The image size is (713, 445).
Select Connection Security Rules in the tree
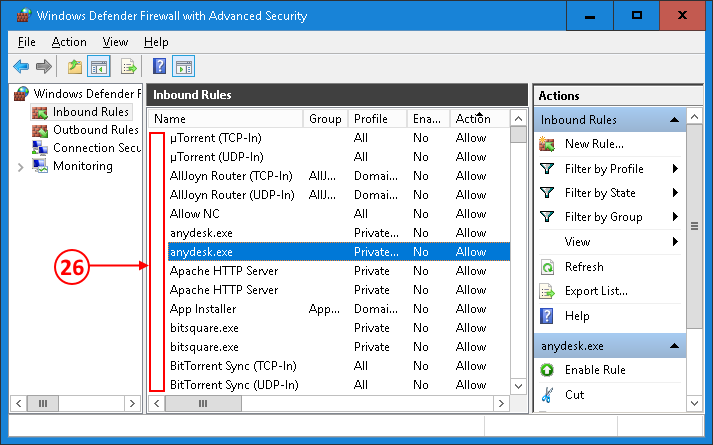tap(97, 148)
